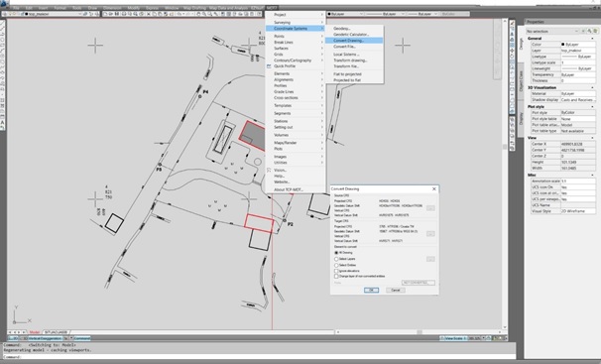Enable the Ignore elevations checkbox
Viewport: 601px width, 364px height.
point(336,271)
